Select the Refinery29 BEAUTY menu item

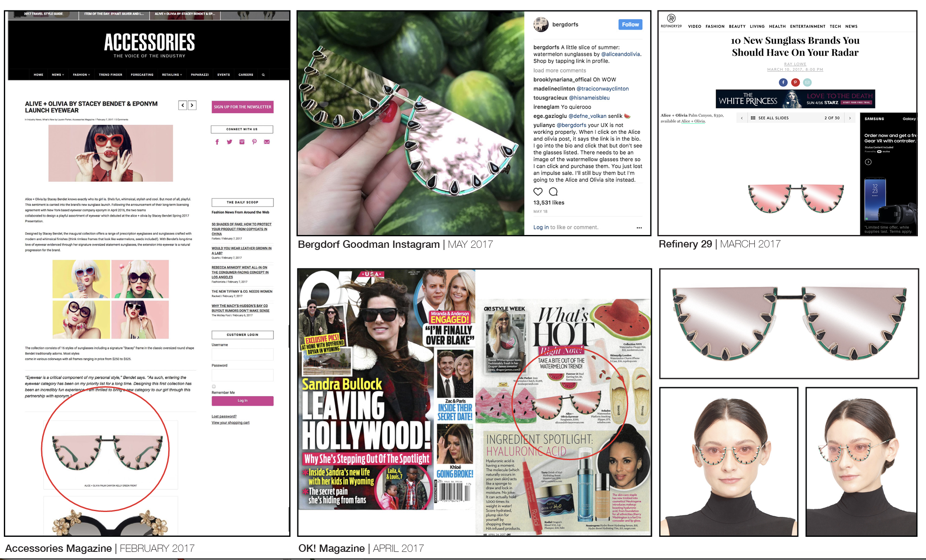point(737,27)
